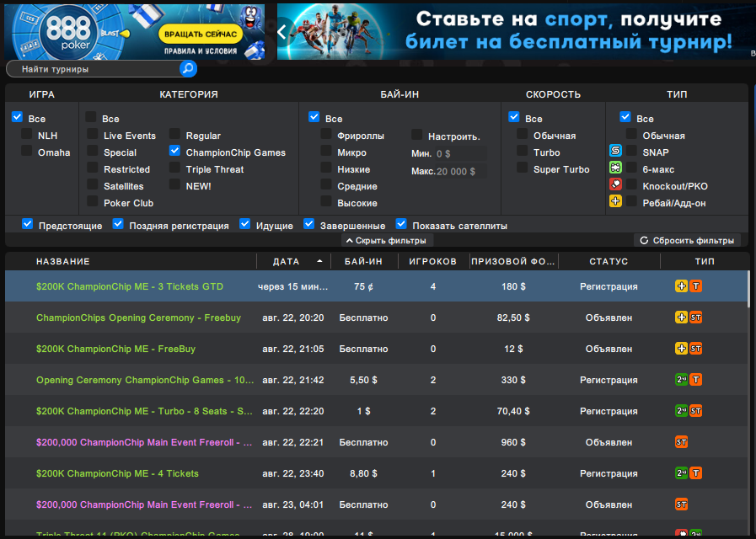
Task: Click the ДАТА column sort arrow
Action: click(319, 261)
